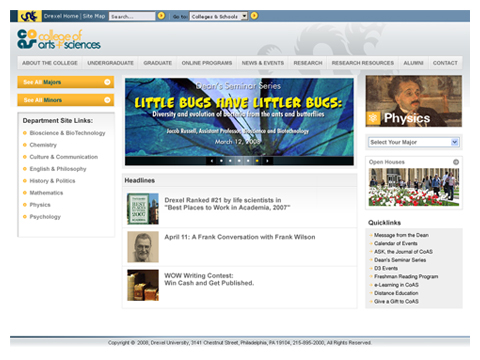Click the books thumbnail for WOW contest
This screenshot has height=360, width=480.
point(143,285)
